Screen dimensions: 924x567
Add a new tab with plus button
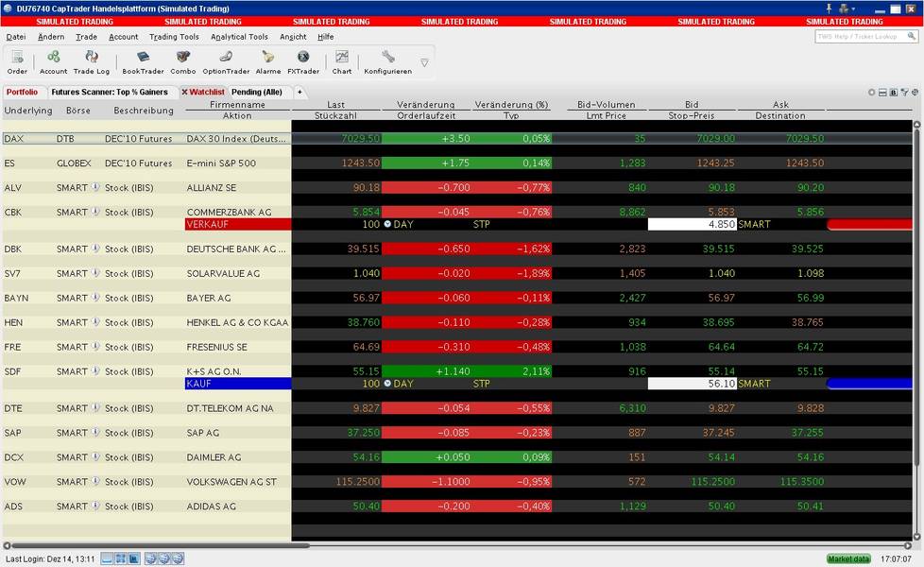(x=299, y=92)
